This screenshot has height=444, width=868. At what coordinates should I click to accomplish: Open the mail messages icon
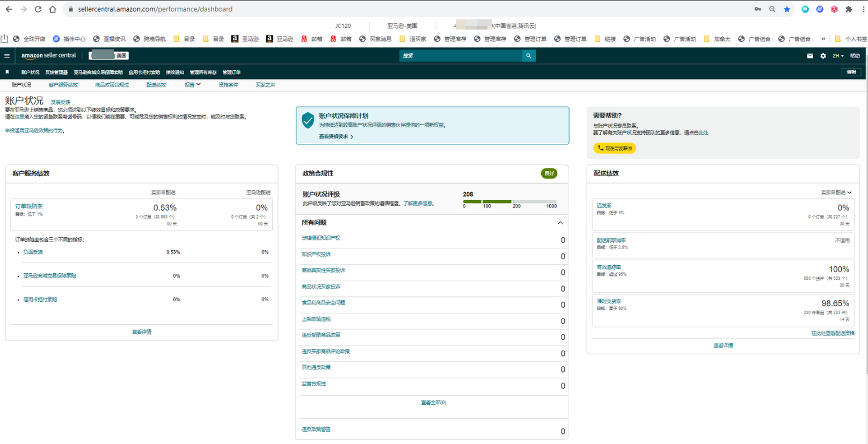809,56
